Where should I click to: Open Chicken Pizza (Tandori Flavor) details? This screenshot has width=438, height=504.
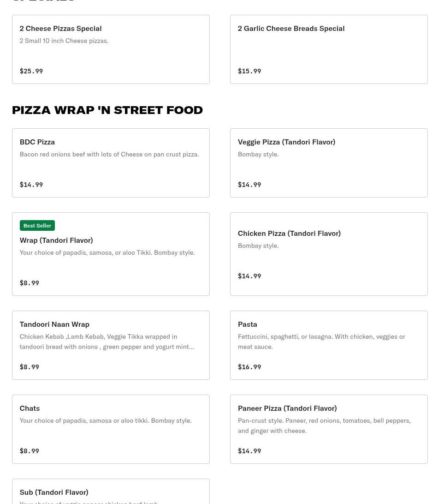289,233
